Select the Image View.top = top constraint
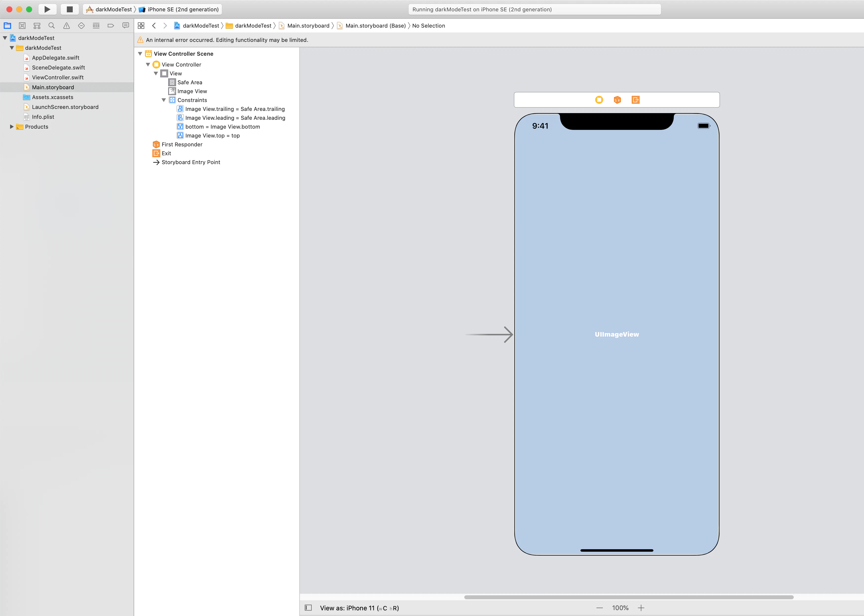864x616 pixels. point(208,136)
